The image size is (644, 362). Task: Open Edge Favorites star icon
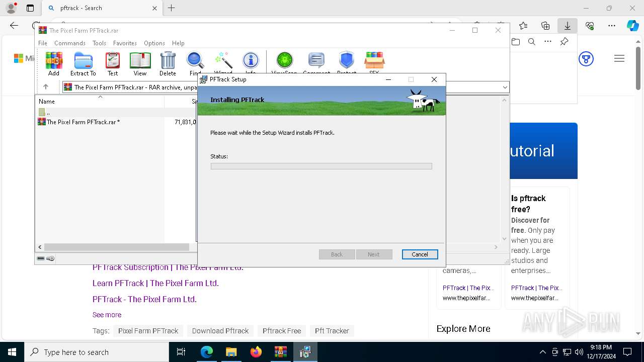(523, 26)
